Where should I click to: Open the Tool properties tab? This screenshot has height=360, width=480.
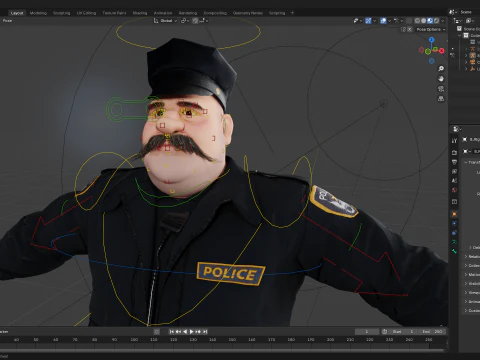pyautogui.click(x=454, y=140)
